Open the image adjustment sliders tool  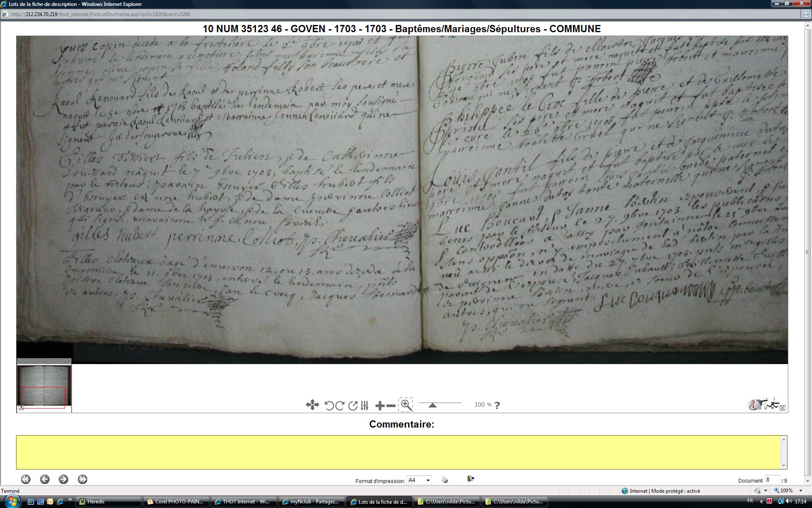(x=365, y=406)
